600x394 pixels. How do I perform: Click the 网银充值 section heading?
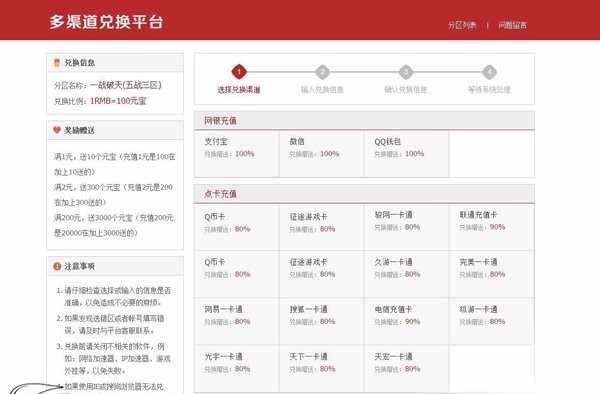220,121
